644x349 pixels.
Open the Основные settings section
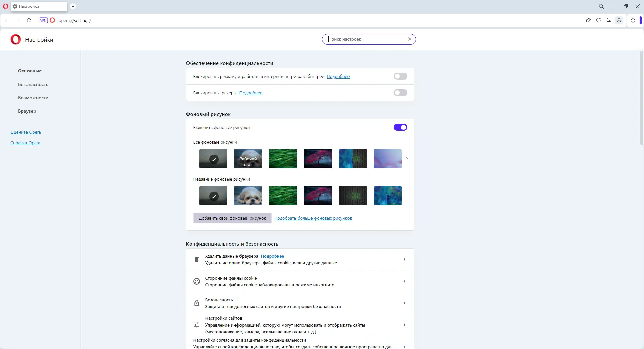pyautogui.click(x=30, y=71)
